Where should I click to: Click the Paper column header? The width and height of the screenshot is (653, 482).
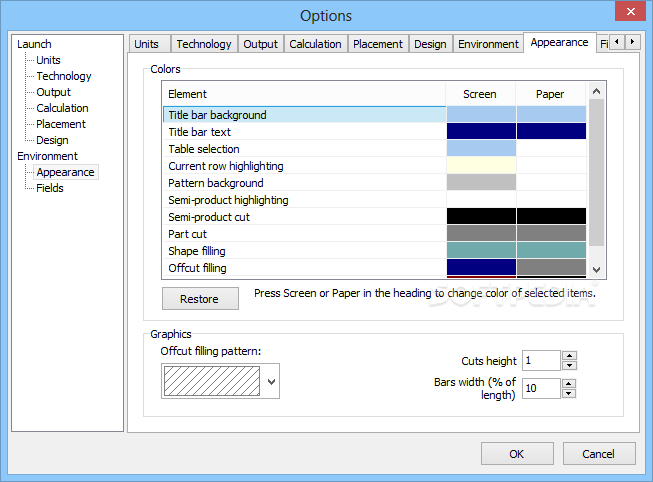pyautogui.click(x=550, y=94)
